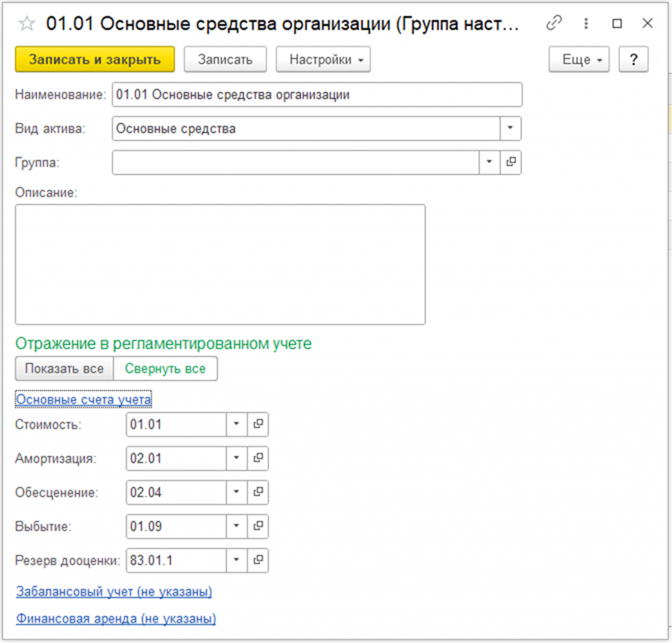Open the Группа field's linked item icon
Image resolution: width=672 pixels, height=643 pixels.
pos(511,162)
